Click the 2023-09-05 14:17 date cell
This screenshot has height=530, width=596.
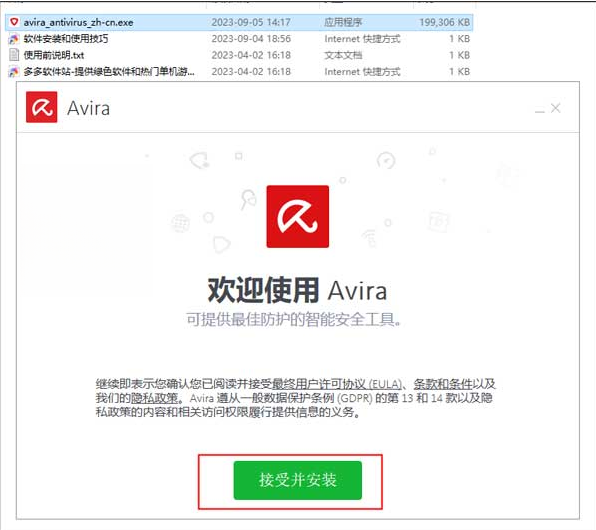point(251,22)
